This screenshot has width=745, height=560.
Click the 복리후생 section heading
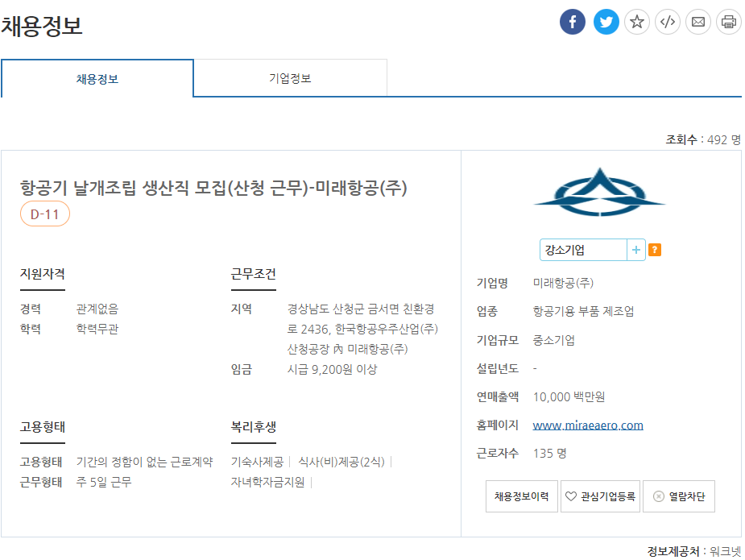253,427
